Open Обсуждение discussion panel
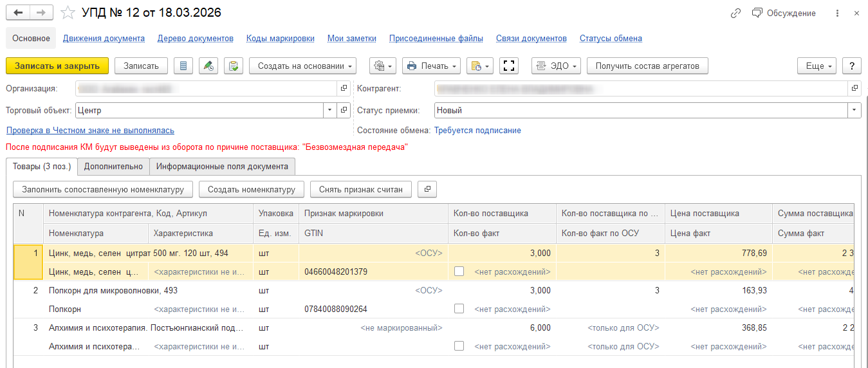Image resolution: width=868 pixels, height=368 pixels. [x=783, y=13]
